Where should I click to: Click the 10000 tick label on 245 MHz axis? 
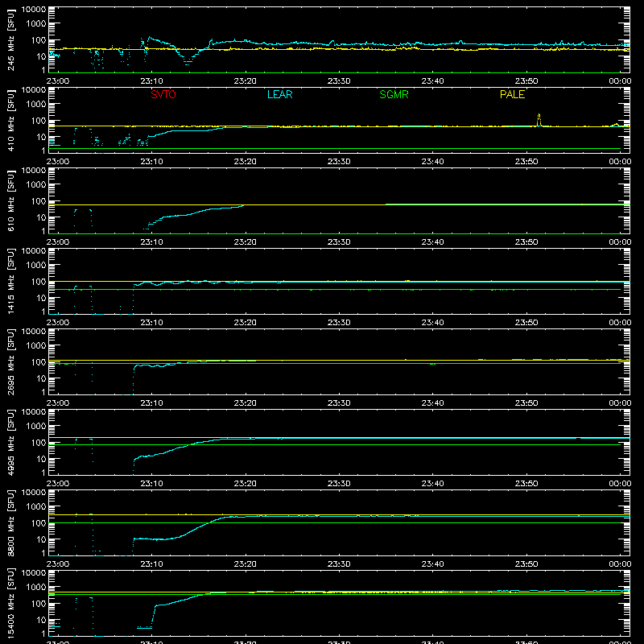[34, 10]
